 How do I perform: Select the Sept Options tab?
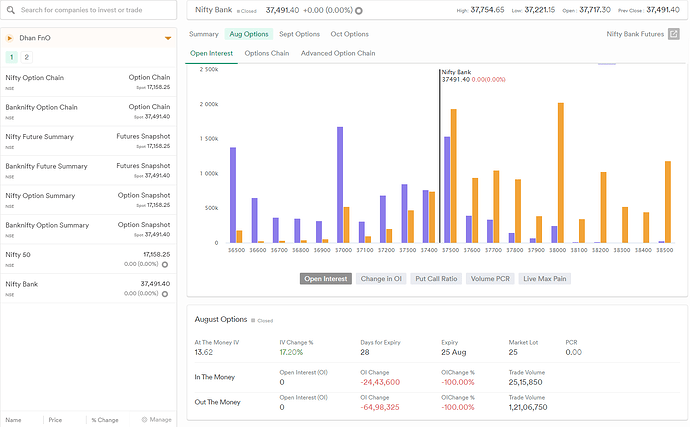coord(299,34)
